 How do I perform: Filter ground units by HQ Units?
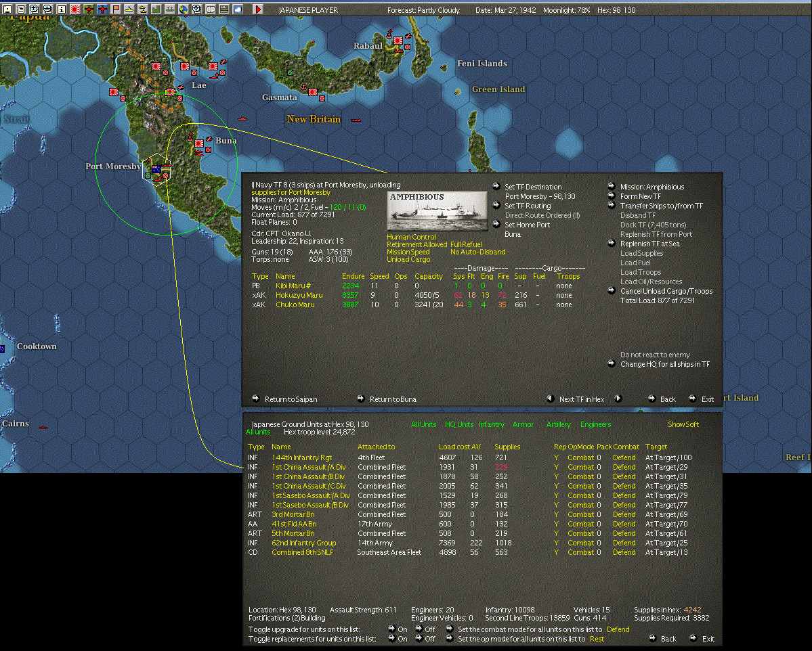pyautogui.click(x=459, y=424)
